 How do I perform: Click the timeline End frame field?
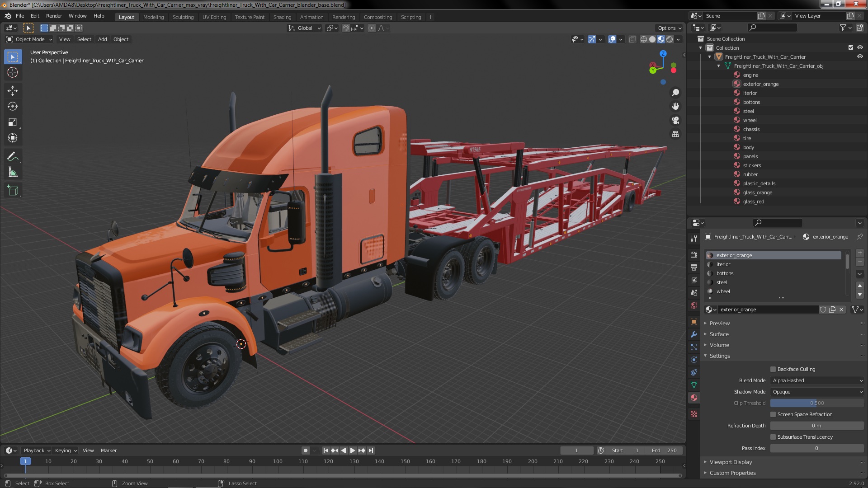tap(665, 450)
